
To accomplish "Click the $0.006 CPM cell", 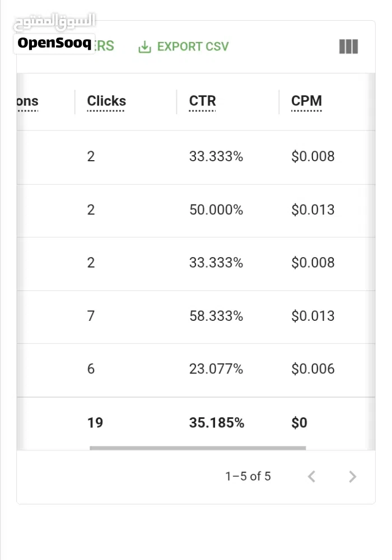I will (x=312, y=368).
